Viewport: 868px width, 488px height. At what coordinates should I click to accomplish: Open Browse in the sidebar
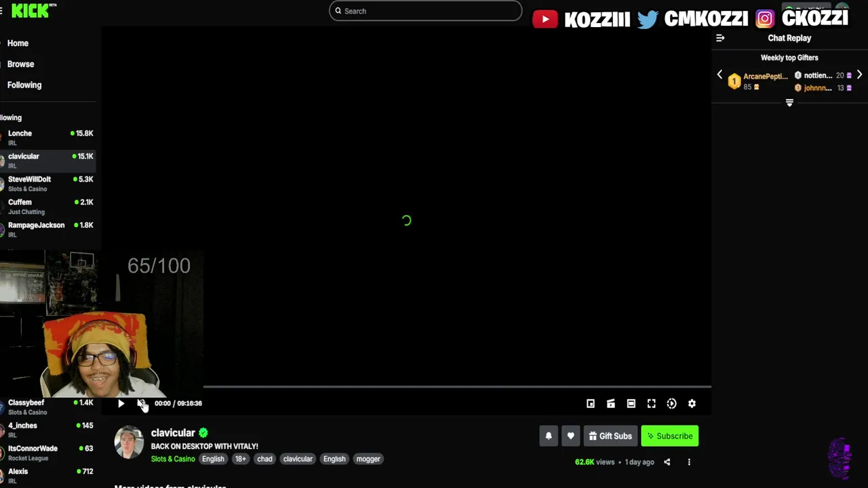pyautogui.click(x=20, y=64)
